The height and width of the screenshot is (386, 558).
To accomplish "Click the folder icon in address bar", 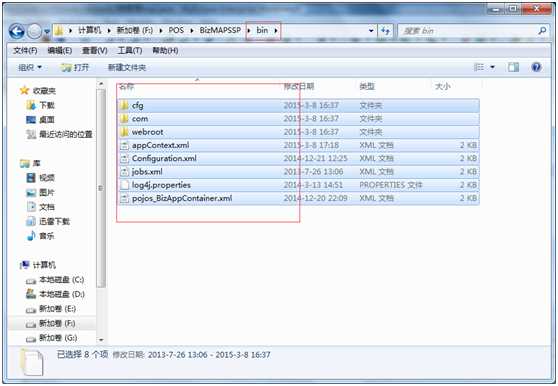I will [59, 31].
